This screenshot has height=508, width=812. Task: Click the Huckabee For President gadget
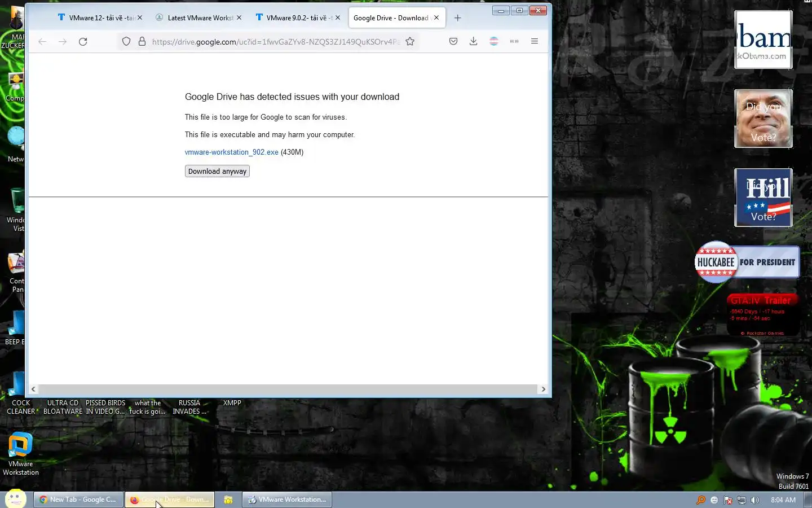pyautogui.click(x=747, y=262)
